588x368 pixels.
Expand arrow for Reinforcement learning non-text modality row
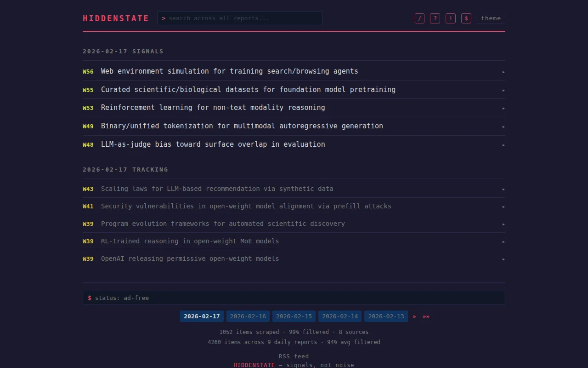click(503, 108)
